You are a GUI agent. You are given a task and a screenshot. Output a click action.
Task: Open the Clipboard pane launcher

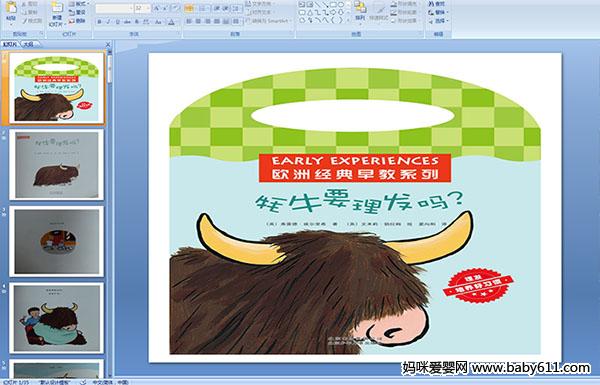[x=41, y=33]
